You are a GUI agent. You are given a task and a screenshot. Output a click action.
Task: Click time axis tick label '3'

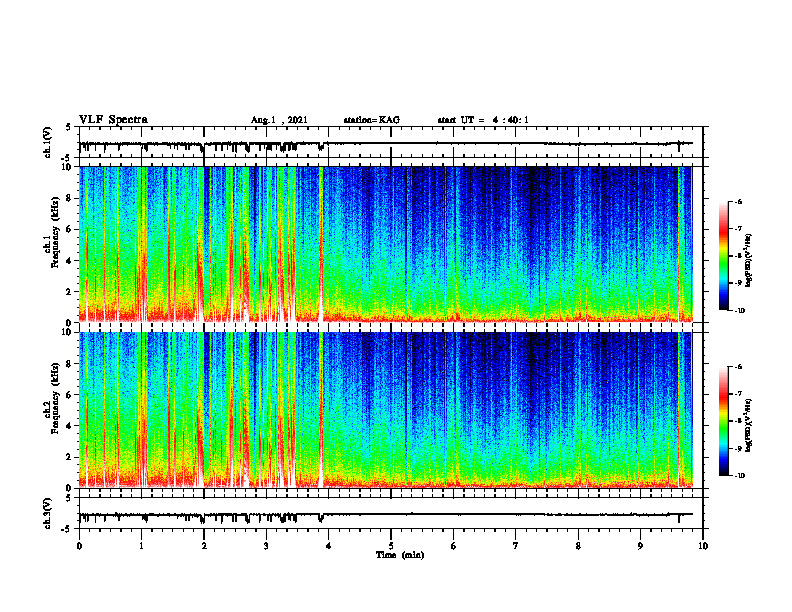coord(266,546)
